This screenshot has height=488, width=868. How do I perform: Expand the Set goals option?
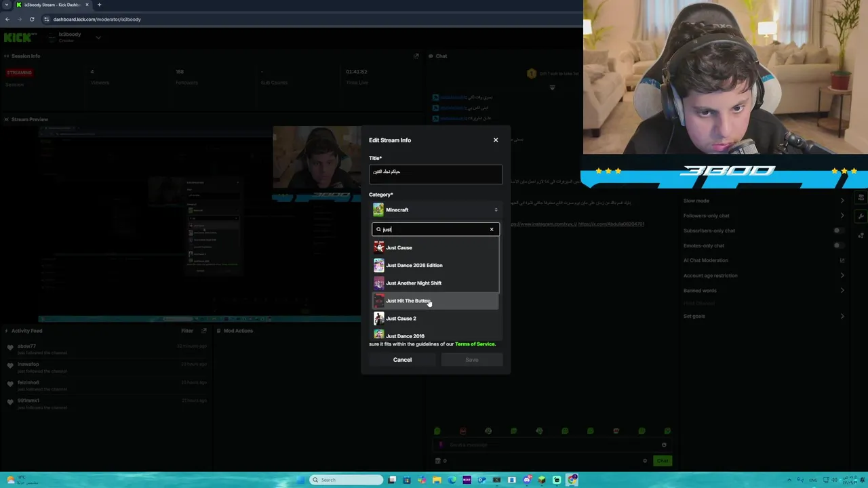point(764,316)
